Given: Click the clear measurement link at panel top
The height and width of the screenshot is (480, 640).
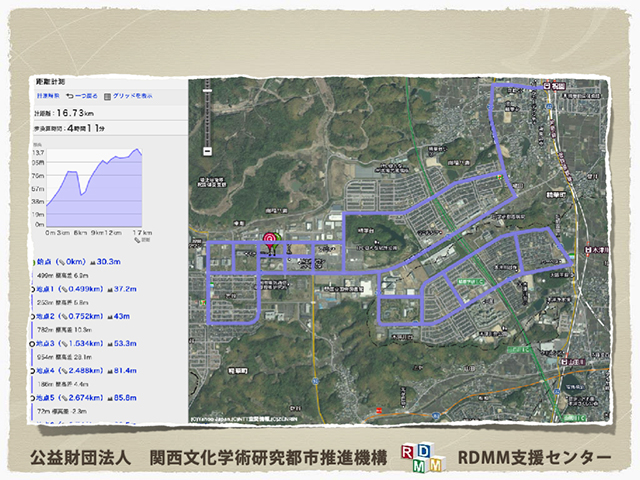Looking at the screenshot, I should click(x=48, y=96).
